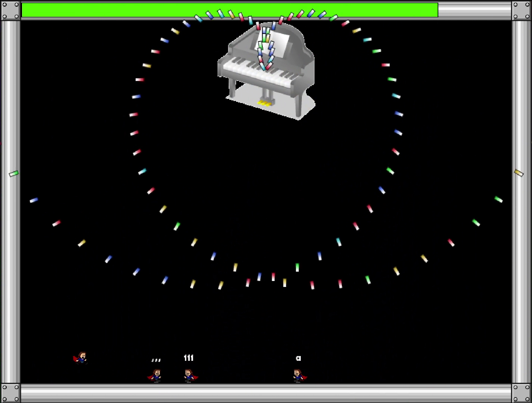This screenshot has height=403, width=532.
Task: Click the sheet music on the piano
Action: pos(277,43)
